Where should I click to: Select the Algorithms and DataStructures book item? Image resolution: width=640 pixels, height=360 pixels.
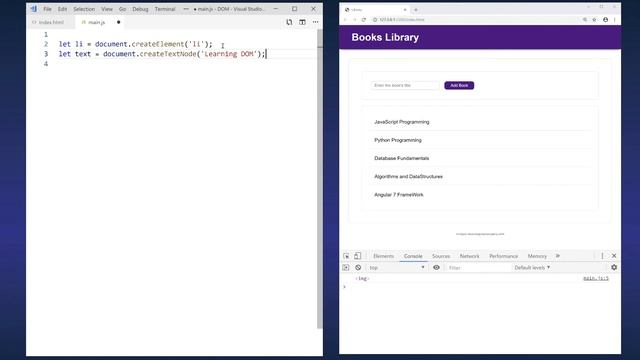pyautogui.click(x=480, y=177)
